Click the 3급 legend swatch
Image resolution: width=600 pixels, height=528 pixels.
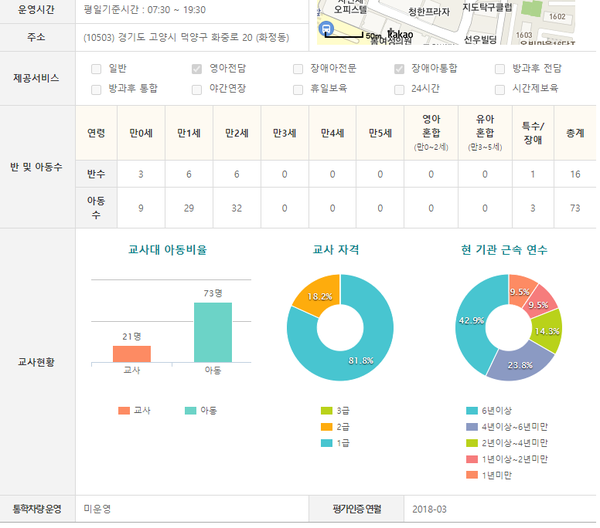326,411
